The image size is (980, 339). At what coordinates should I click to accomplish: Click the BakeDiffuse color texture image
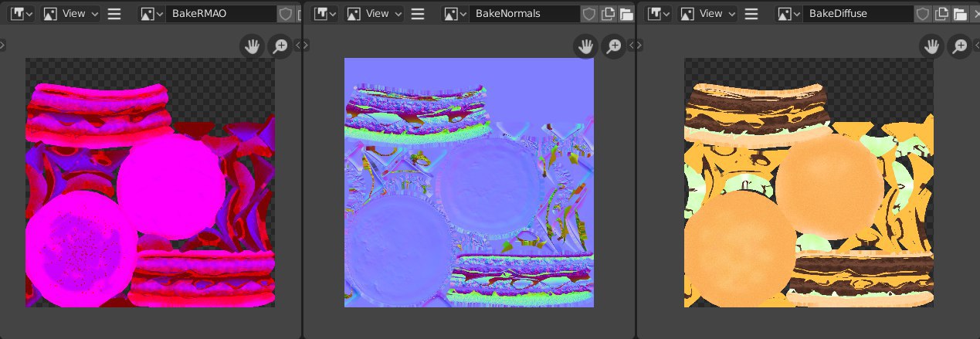pos(809,183)
